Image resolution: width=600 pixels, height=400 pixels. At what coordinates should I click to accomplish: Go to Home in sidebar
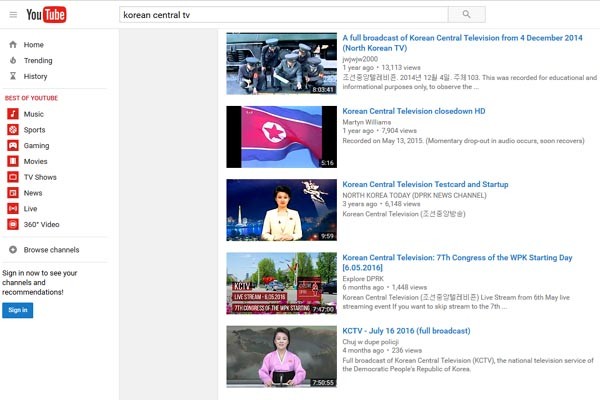click(34, 45)
